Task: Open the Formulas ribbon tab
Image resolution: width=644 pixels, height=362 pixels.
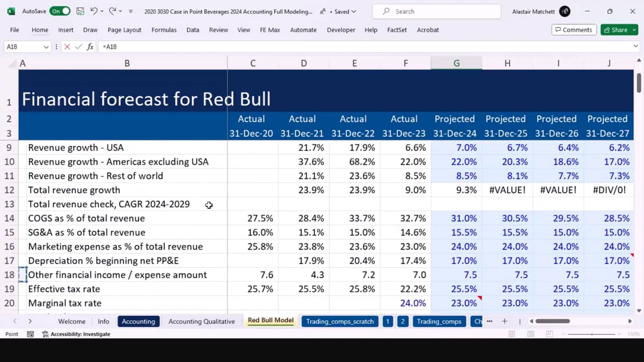Action: tap(164, 30)
